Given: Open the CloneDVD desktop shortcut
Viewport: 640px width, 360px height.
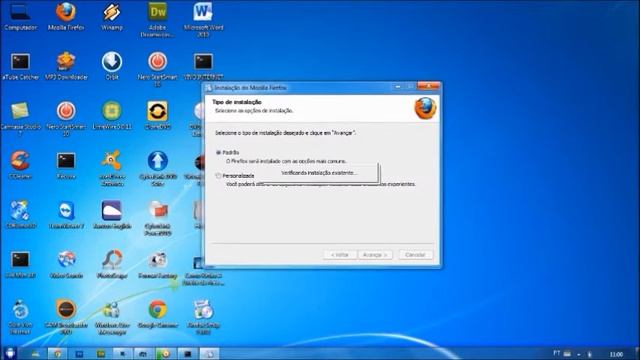Looking at the screenshot, I should 157,116.
